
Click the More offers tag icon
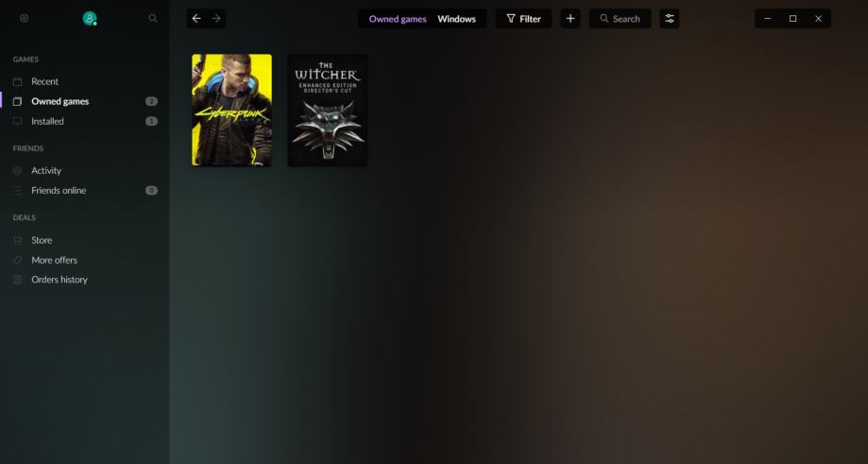click(18, 260)
